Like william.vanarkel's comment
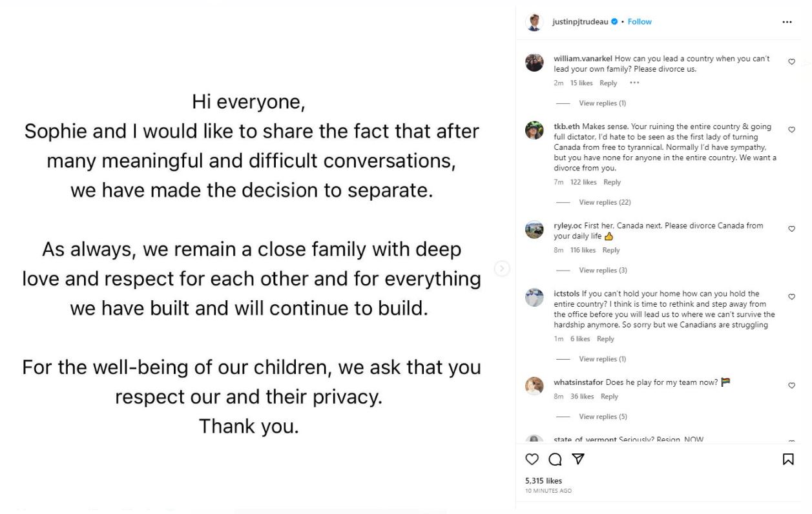812x514 pixels. [791, 62]
